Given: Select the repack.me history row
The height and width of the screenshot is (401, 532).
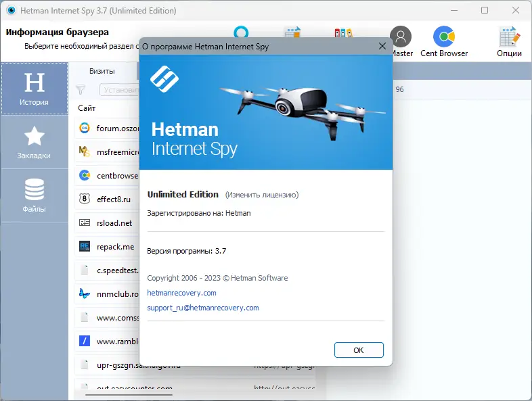Looking at the screenshot, I should 107,246.
